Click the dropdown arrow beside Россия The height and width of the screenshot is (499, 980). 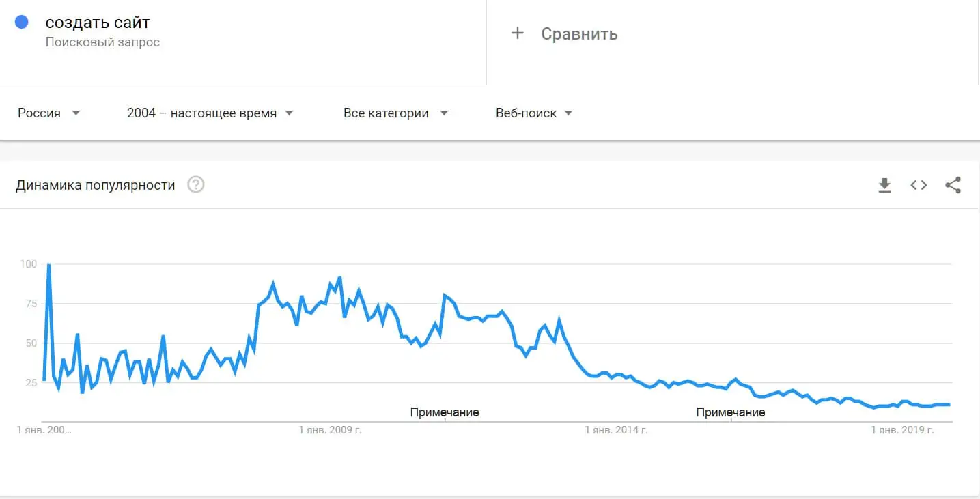(76, 113)
